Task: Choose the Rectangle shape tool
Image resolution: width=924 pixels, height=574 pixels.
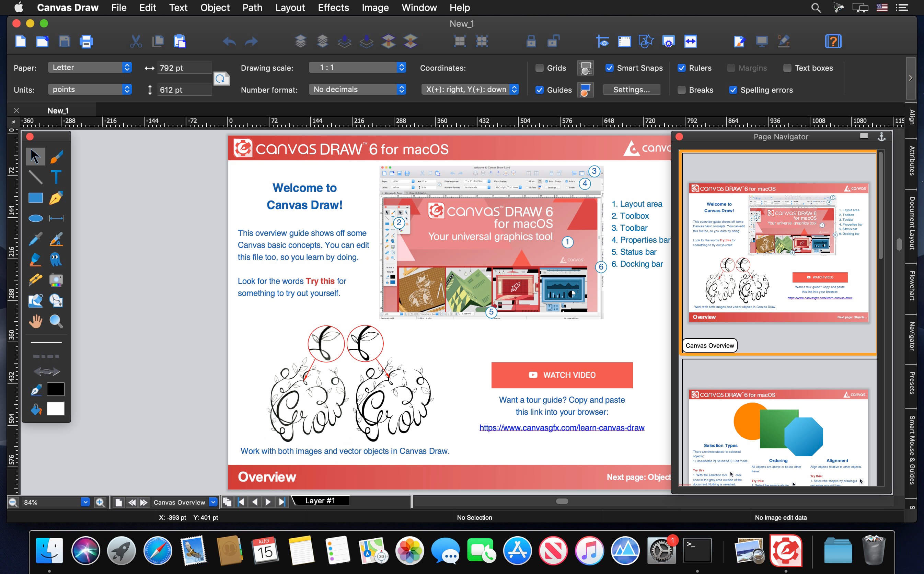Action: (35, 198)
